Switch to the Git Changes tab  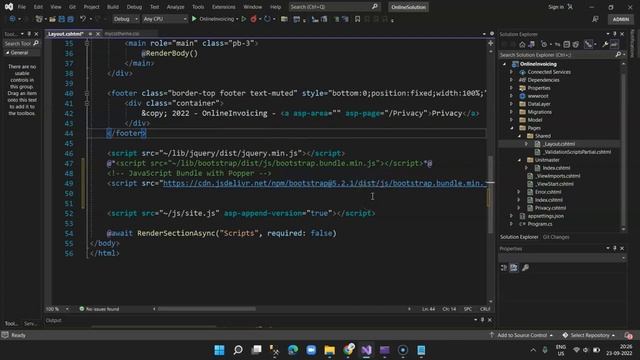pos(556,237)
